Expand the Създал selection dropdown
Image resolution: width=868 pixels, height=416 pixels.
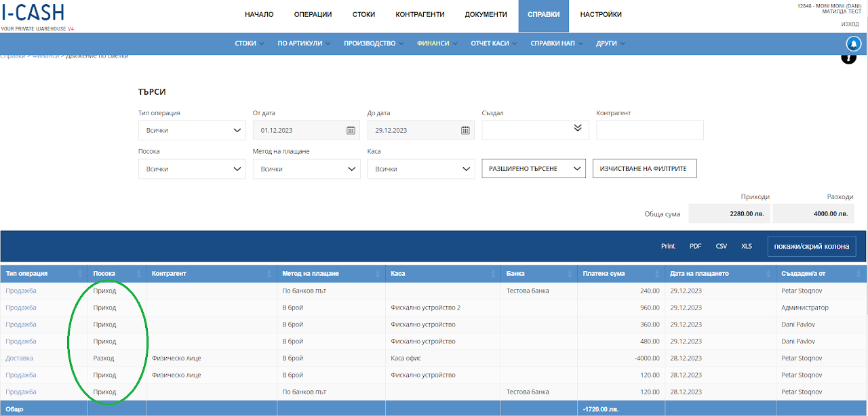pos(536,130)
